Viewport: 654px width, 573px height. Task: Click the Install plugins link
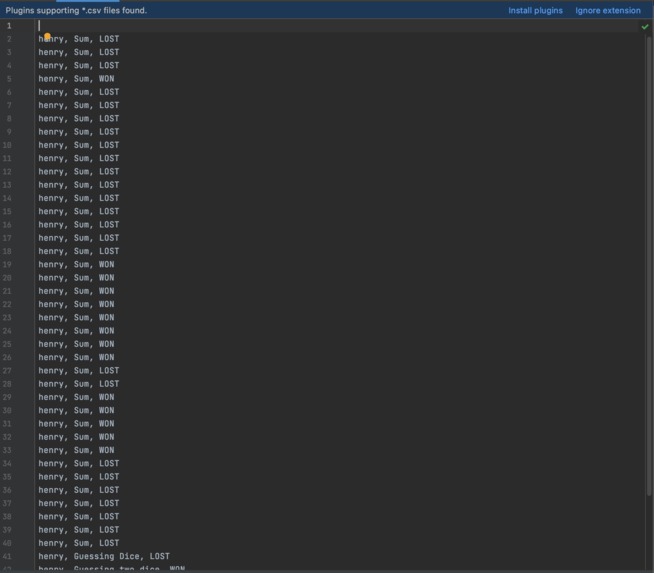pyautogui.click(x=535, y=10)
